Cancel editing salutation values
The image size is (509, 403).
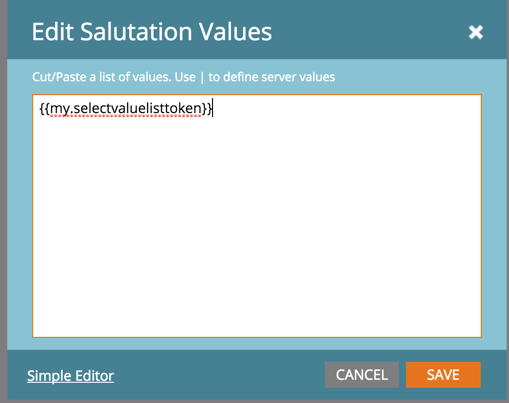tap(362, 375)
